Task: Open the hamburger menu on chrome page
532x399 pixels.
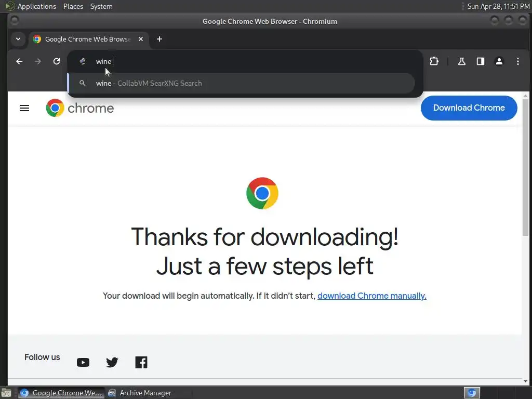Action: pos(24,108)
